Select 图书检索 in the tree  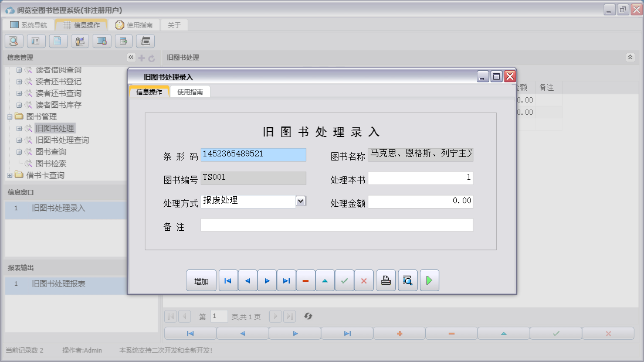(x=50, y=163)
